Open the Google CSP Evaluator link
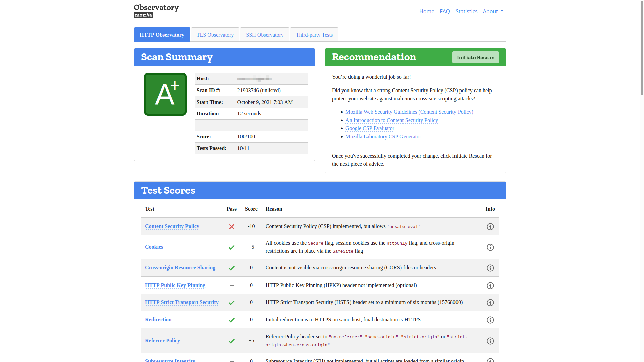The width and height of the screenshot is (644, 362). click(370, 128)
